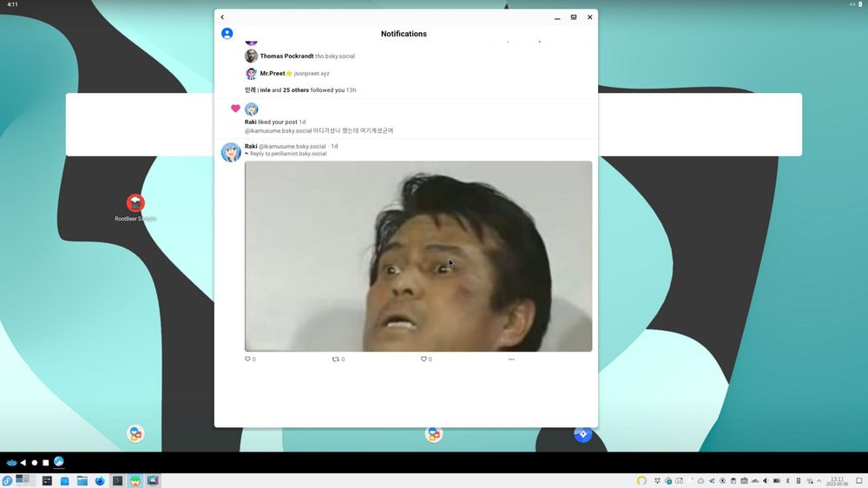Click the battery tray icon

777,481
